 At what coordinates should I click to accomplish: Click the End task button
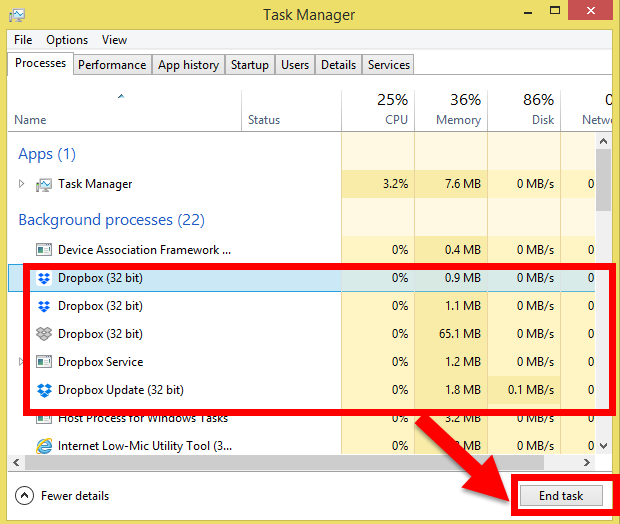click(x=561, y=496)
